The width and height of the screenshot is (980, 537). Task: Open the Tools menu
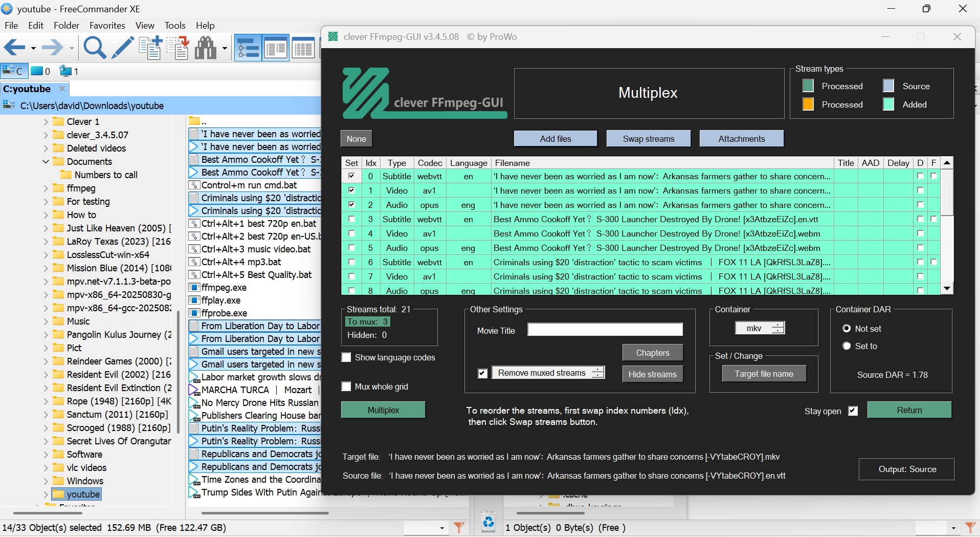click(x=175, y=25)
